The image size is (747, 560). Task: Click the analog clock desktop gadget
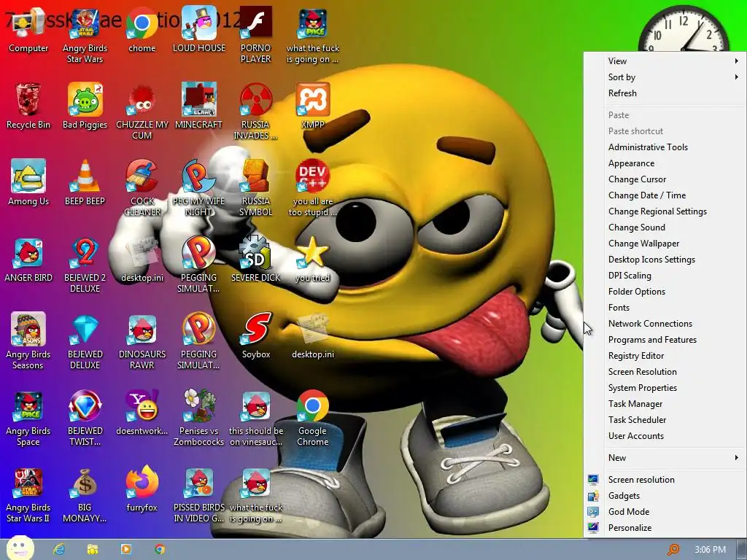point(684,29)
